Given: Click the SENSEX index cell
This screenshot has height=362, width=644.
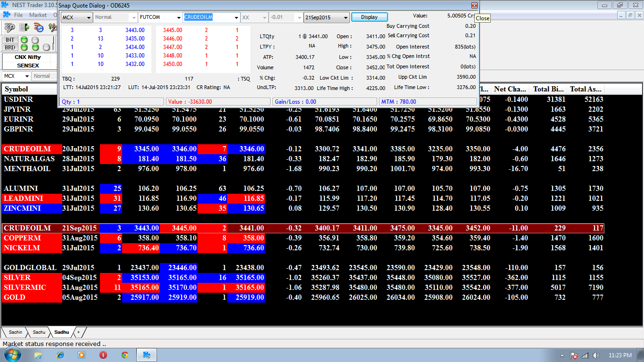Looking at the screenshot, I should click(x=28, y=66).
